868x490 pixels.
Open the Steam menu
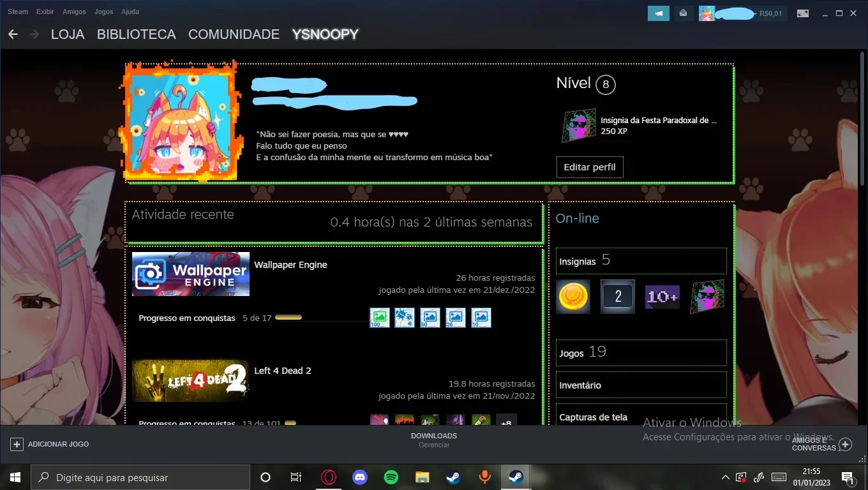click(18, 11)
